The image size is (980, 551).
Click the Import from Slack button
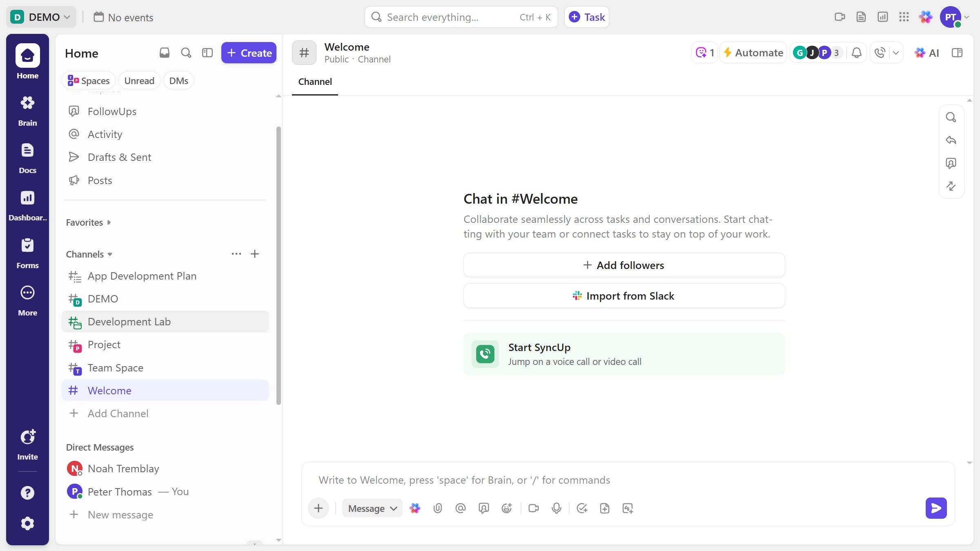pyautogui.click(x=624, y=295)
